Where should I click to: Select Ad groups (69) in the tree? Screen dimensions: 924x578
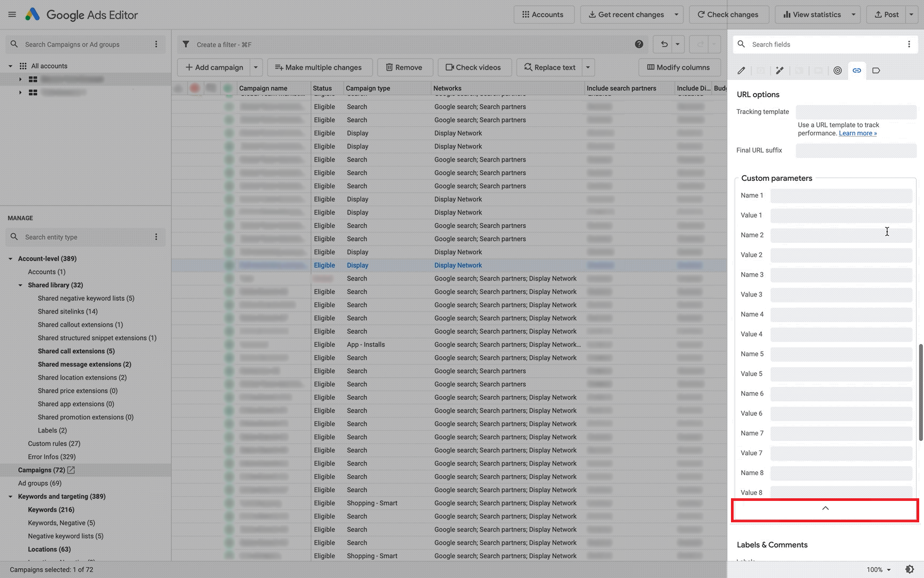(40, 483)
